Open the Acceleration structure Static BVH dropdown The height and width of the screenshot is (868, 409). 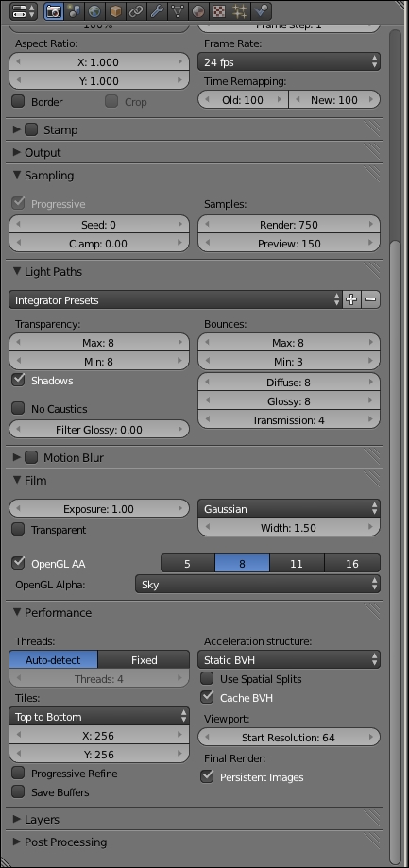click(x=289, y=659)
